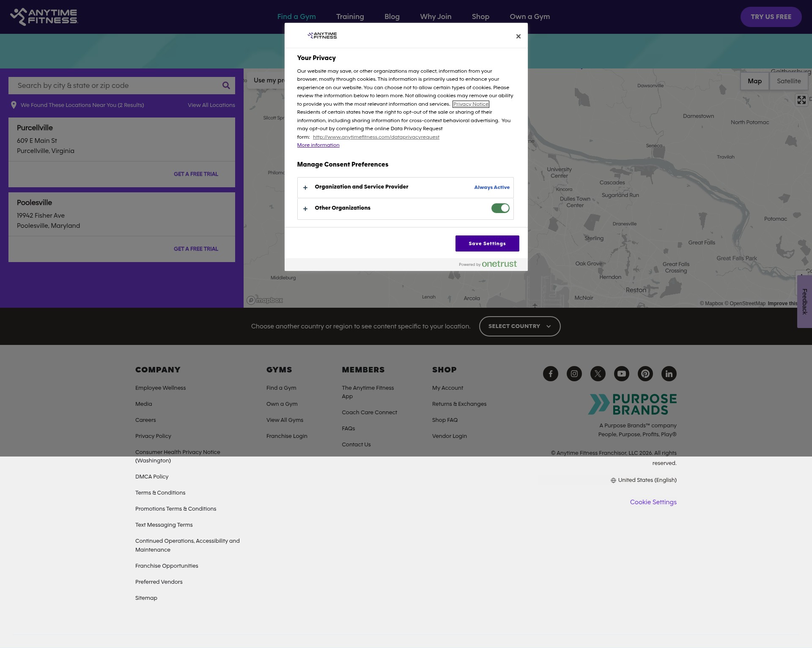Open My Account footer link
The width and height of the screenshot is (812, 648).
click(x=447, y=388)
